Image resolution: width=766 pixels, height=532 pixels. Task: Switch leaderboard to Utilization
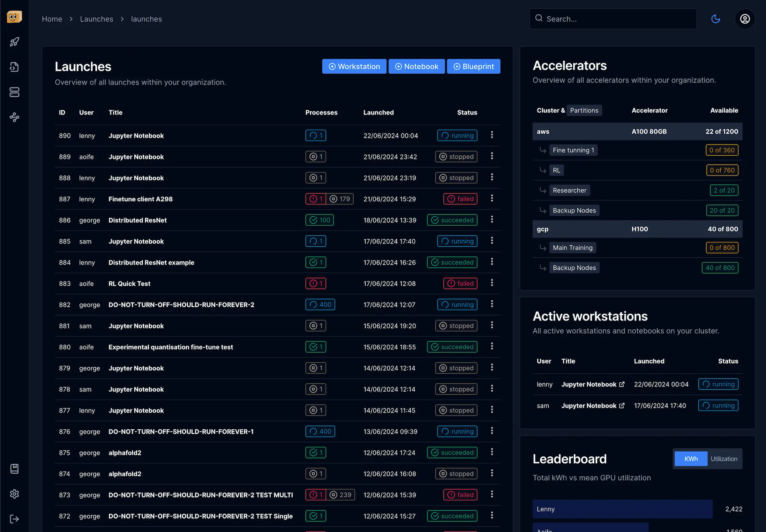click(x=724, y=459)
